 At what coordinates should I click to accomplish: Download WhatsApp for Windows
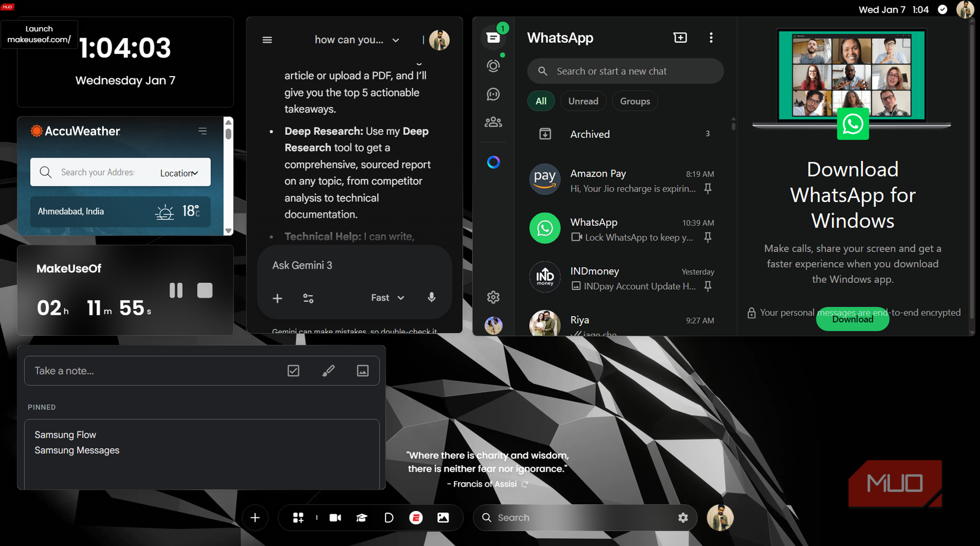(x=852, y=319)
